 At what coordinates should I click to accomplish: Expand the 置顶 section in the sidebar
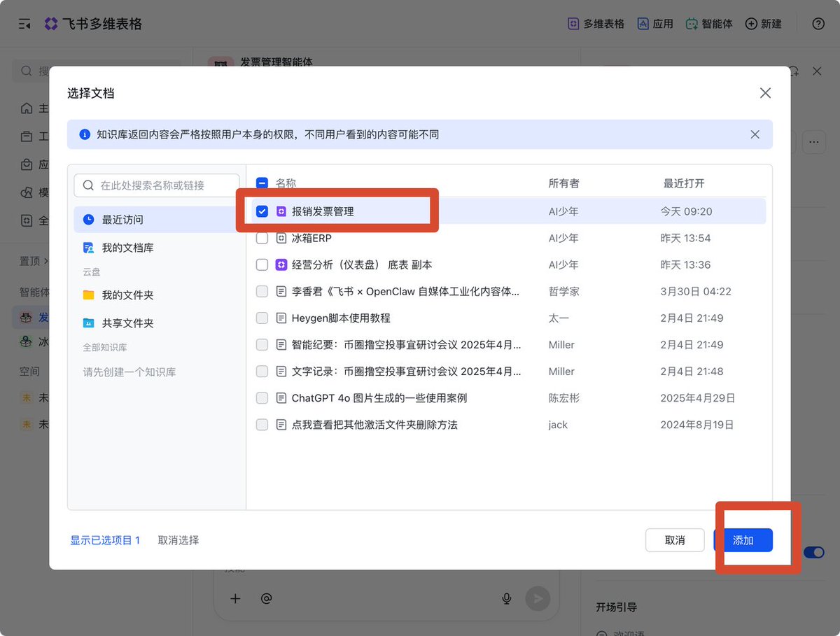tap(33, 261)
